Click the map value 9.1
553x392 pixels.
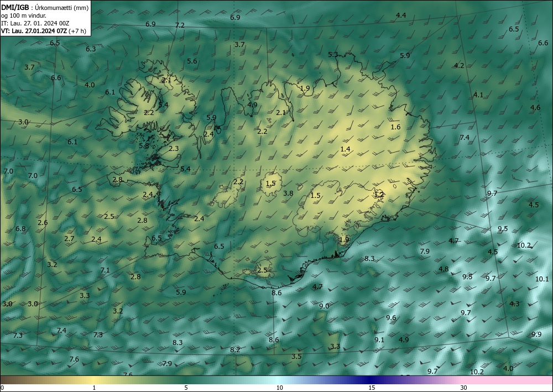pyautogui.click(x=379, y=340)
